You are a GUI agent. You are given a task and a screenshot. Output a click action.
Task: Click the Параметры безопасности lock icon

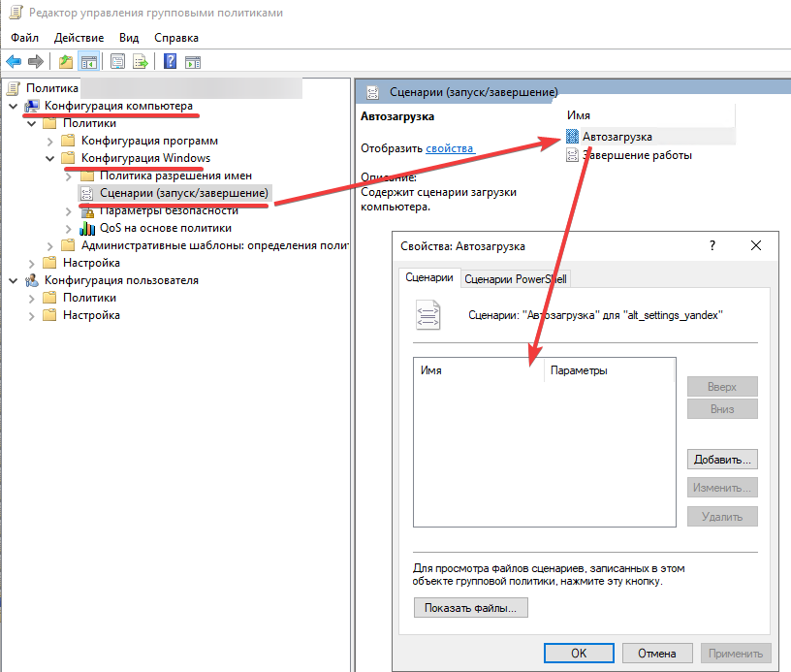tap(87, 210)
